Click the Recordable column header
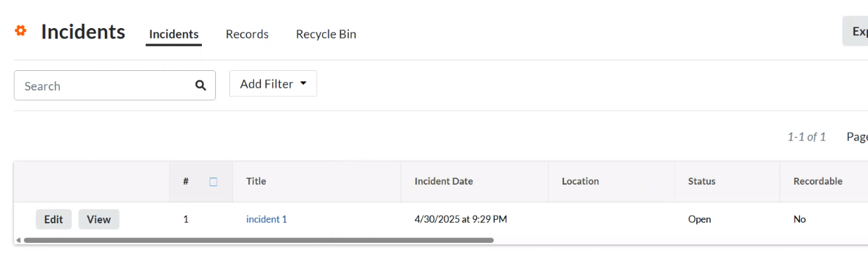The width and height of the screenshot is (868, 264). [817, 181]
